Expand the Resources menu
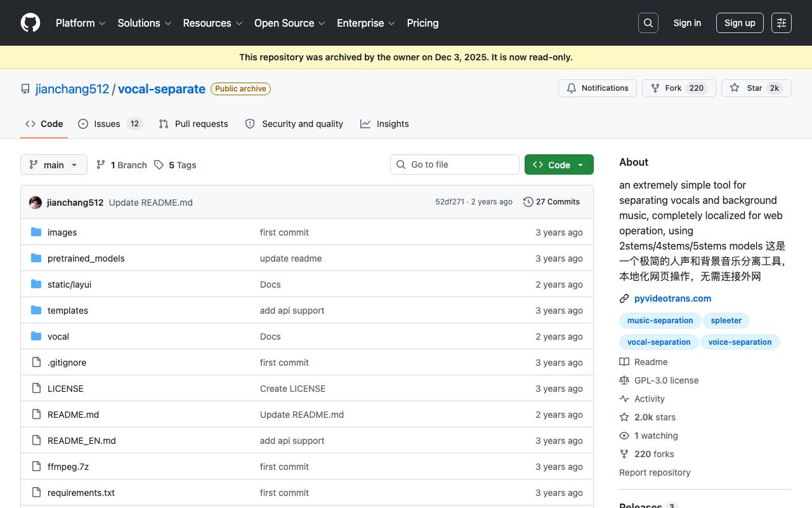This screenshot has height=508, width=812. (213, 23)
